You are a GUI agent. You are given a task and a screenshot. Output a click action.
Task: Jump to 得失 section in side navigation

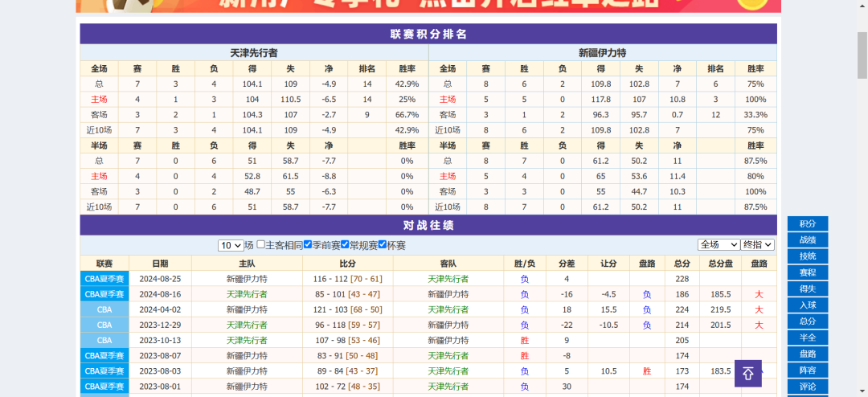click(808, 289)
